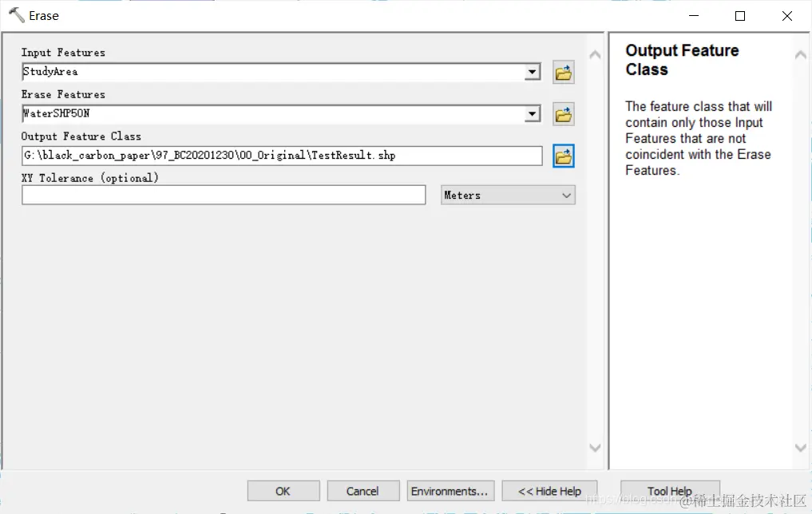Browse for Input Features folder icon

pos(564,73)
